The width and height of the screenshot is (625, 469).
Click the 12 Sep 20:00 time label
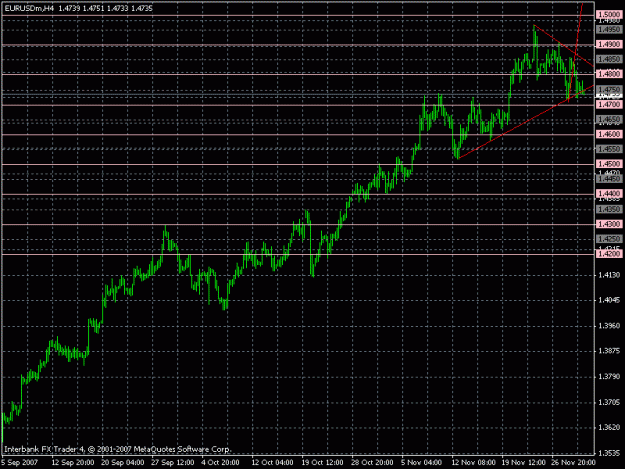(73, 463)
